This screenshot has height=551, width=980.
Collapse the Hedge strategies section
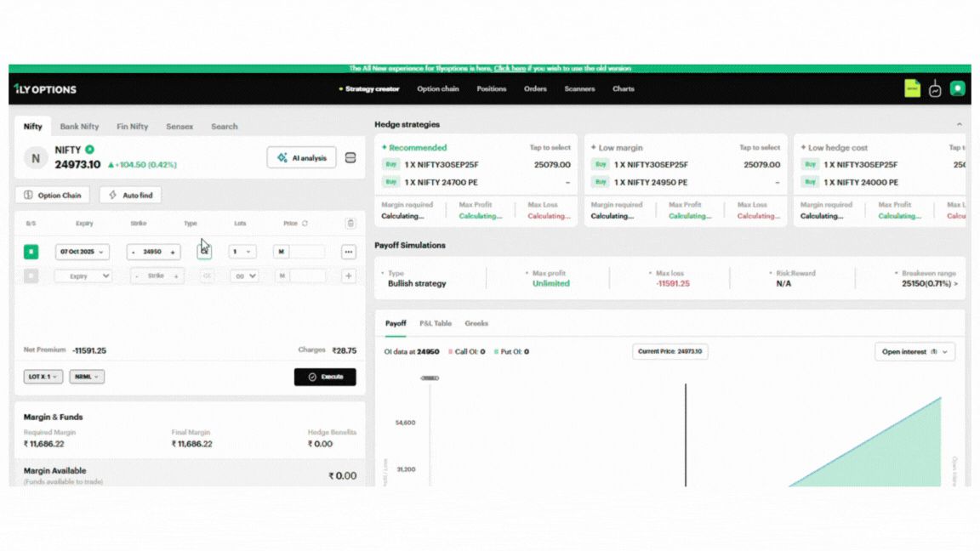[959, 125]
